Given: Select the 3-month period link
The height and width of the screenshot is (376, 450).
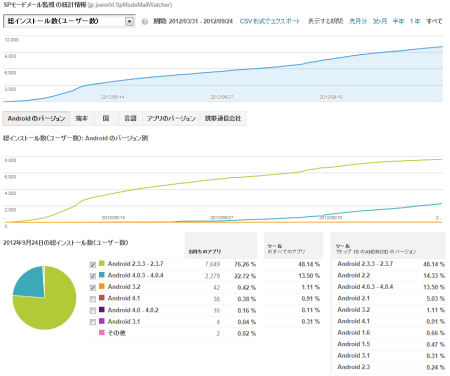Looking at the screenshot, I should click(x=380, y=21).
